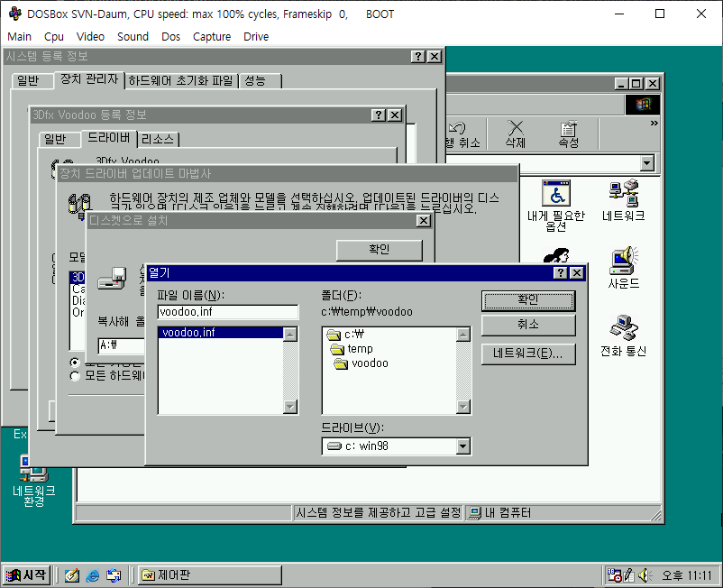Click the 네트워크(E)... button
The width and height of the screenshot is (723, 588).
(528, 354)
